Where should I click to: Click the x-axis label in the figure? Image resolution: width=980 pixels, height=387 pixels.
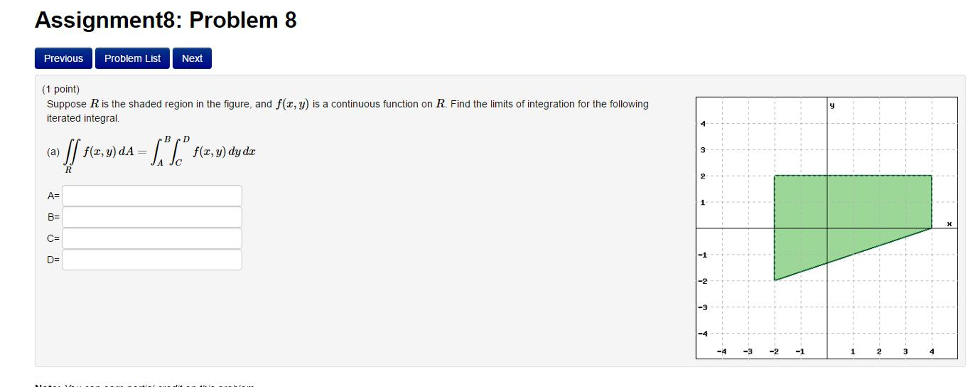pyautogui.click(x=949, y=224)
